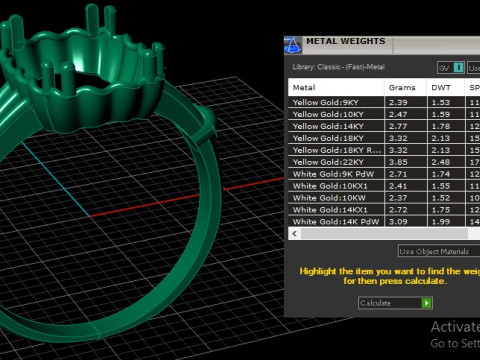The width and height of the screenshot is (480, 360).
Task: Click the Metal Weights flask icon
Action: (293, 45)
